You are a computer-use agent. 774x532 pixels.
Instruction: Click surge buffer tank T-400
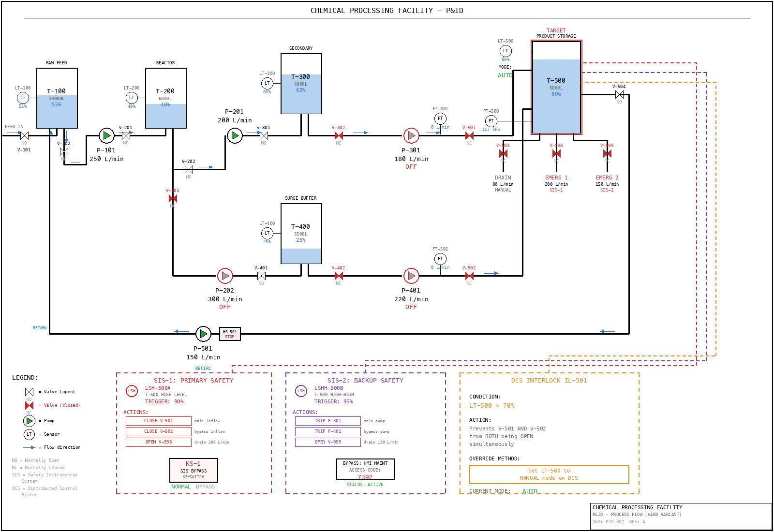301,234
